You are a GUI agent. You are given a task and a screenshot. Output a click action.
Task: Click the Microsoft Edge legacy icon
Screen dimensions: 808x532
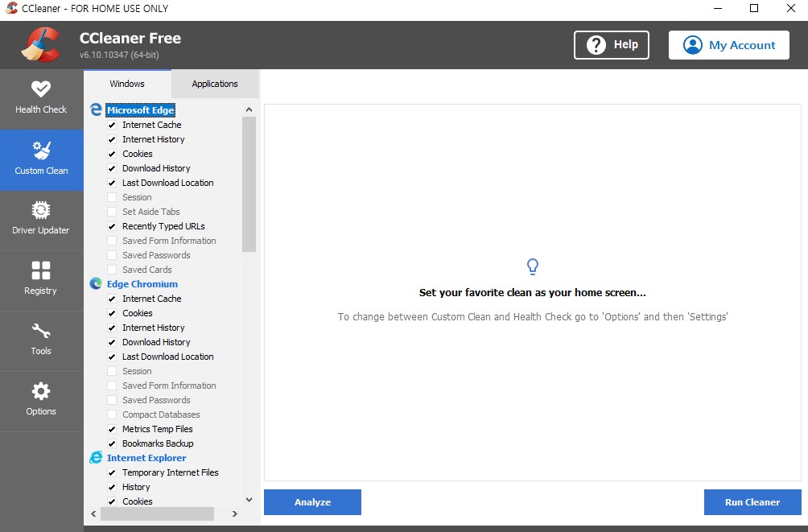pyautogui.click(x=96, y=109)
